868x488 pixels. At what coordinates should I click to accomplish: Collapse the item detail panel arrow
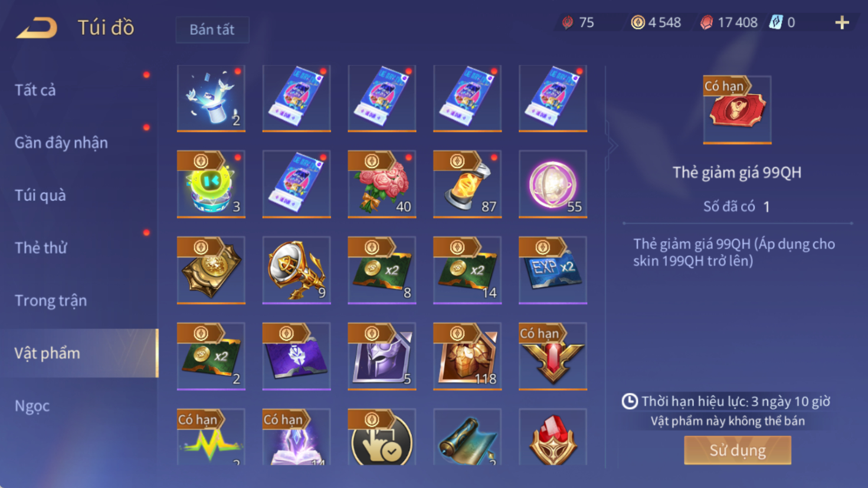point(612,145)
